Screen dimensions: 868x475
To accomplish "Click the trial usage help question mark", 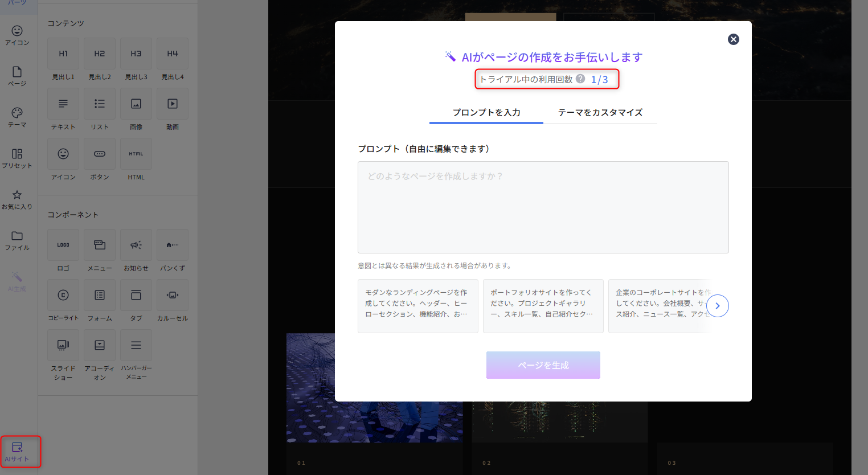I will click(x=580, y=79).
